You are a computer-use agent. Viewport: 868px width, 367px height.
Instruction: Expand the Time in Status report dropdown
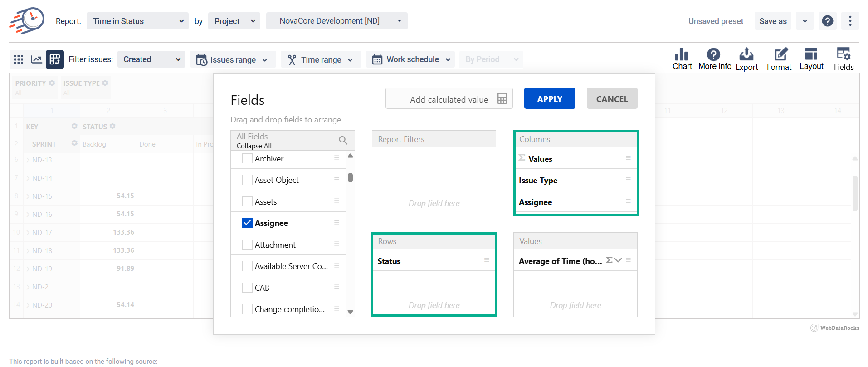coord(137,21)
